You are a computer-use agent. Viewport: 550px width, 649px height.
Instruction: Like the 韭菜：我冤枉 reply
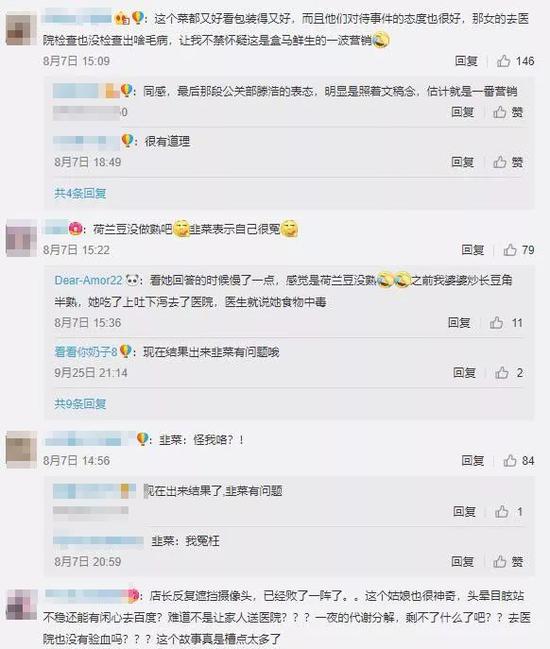(x=500, y=561)
